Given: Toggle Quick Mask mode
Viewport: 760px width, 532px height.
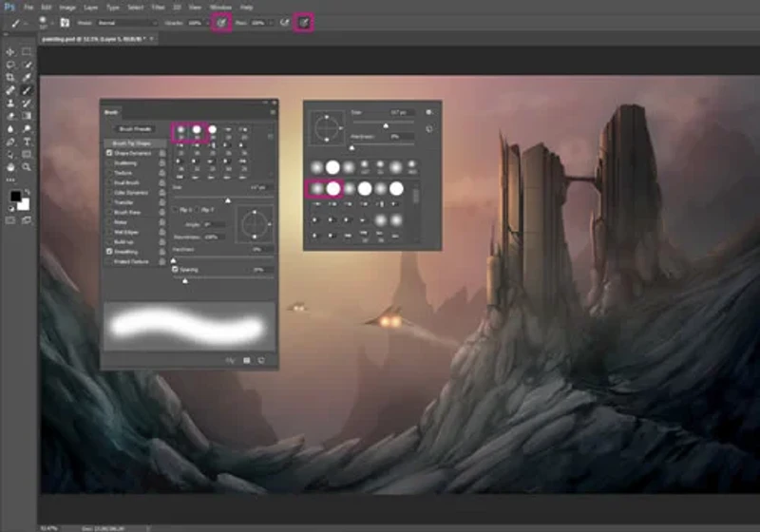Looking at the screenshot, I should pyautogui.click(x=10, y=220).
